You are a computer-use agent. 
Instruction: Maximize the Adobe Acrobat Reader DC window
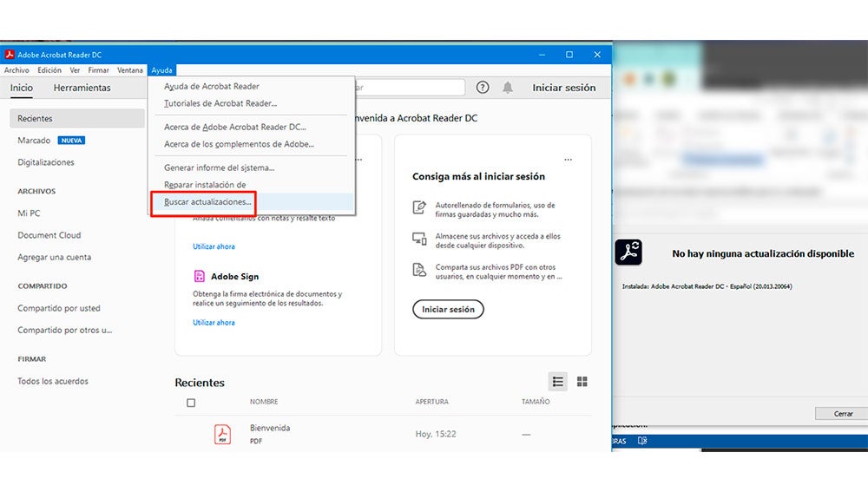pos(569,55)
